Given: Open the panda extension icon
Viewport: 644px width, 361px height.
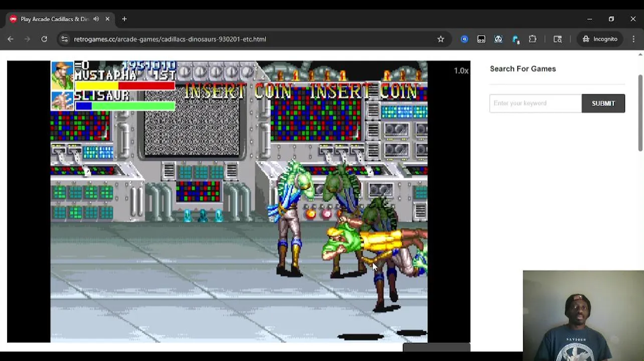Looking at the screenshot, I should pyautogui.click(x=498, y=39).
